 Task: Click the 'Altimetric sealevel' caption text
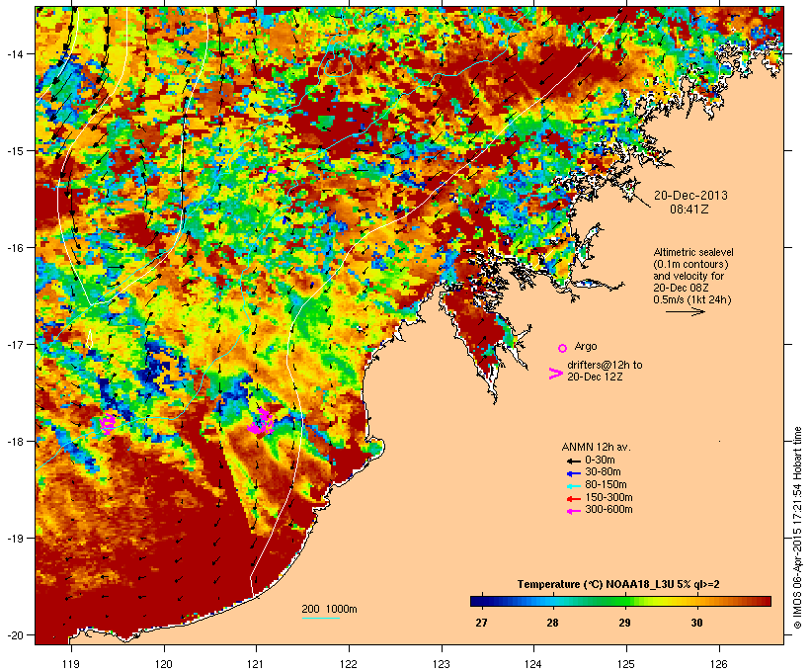point(693,252)
